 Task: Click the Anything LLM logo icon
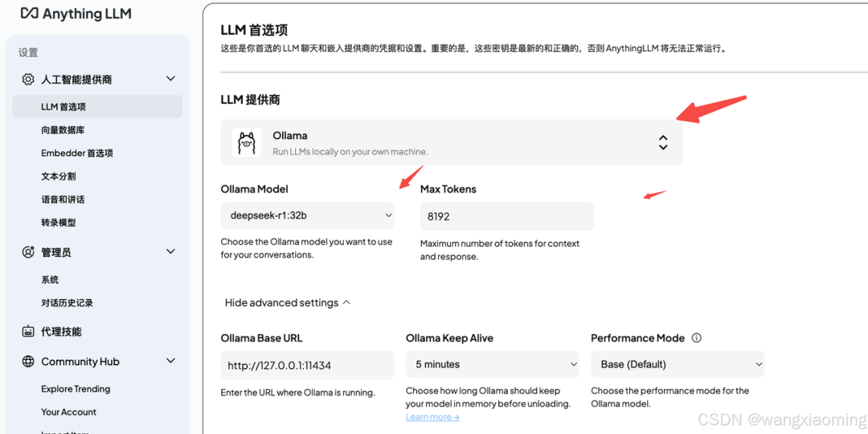[x=30, y=14]
